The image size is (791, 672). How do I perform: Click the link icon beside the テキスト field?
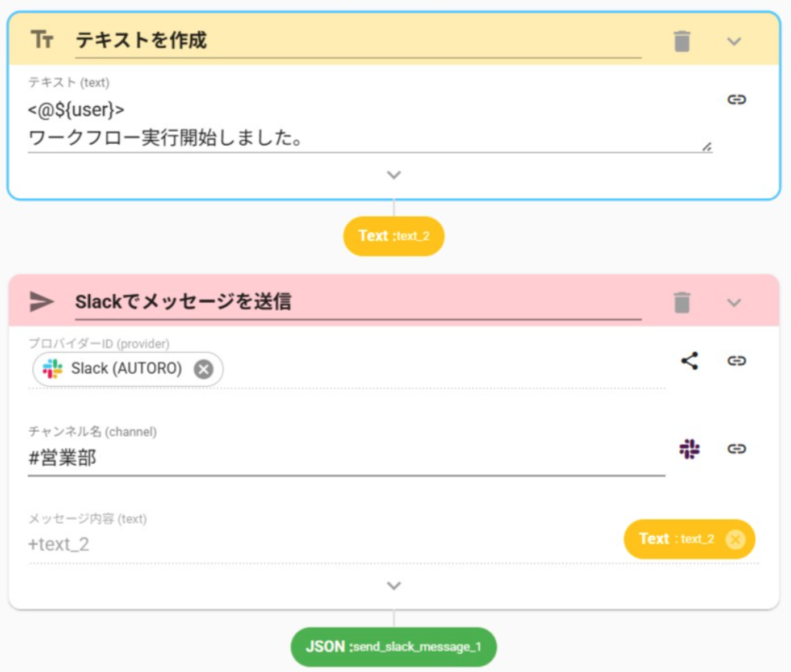[x=736, y=100]
